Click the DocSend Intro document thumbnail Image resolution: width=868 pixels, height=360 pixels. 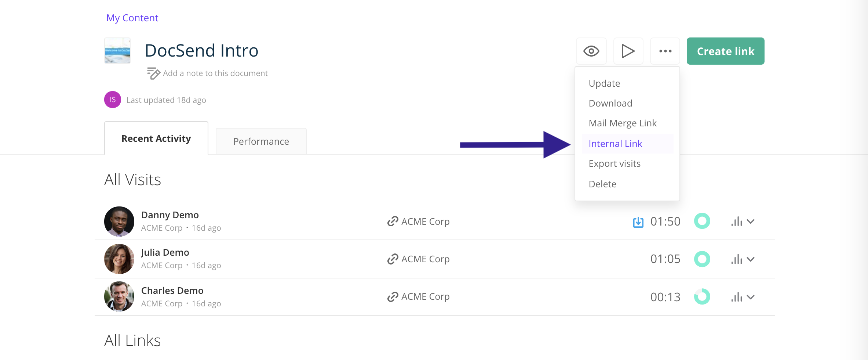(117, 51)
